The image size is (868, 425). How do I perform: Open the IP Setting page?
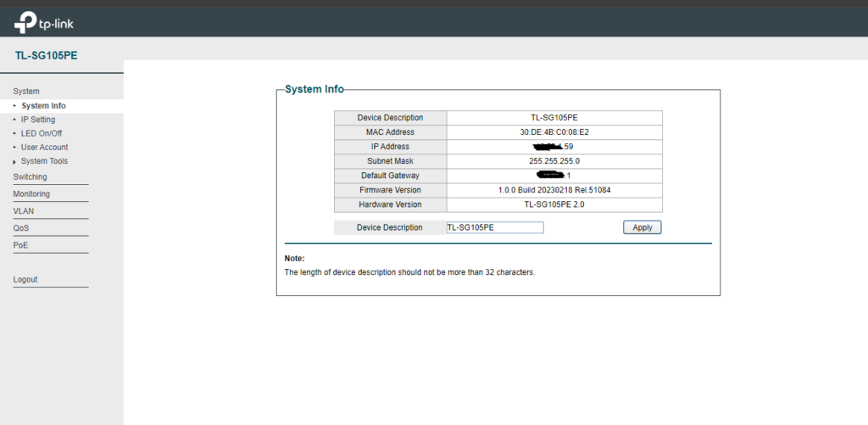point(38,120)
